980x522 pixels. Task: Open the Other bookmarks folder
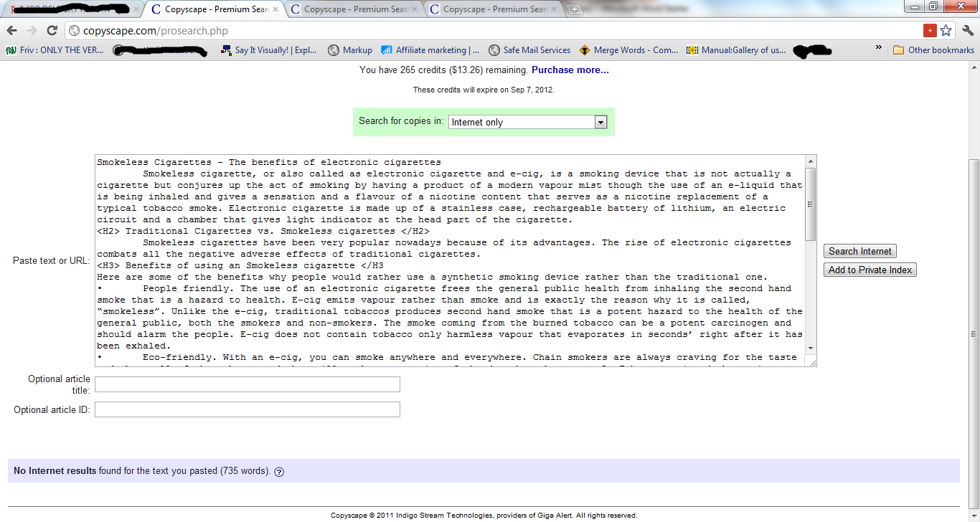(933, 50)
